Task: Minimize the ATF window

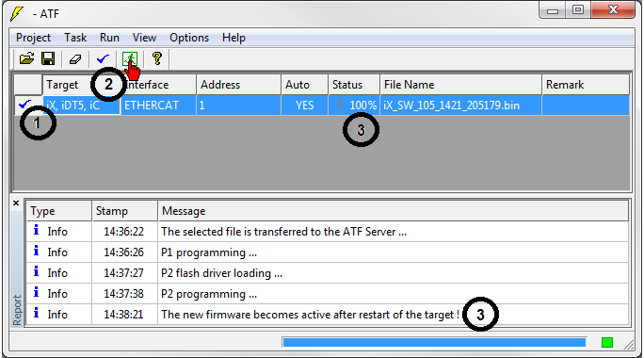Action: (553, 9)
